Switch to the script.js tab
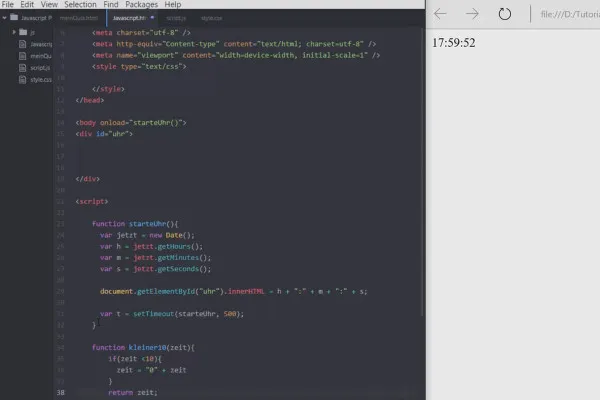 pos(176,18)
